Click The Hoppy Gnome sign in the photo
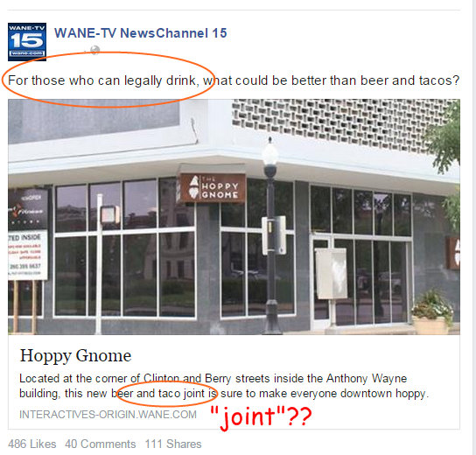 pos(213,188)
